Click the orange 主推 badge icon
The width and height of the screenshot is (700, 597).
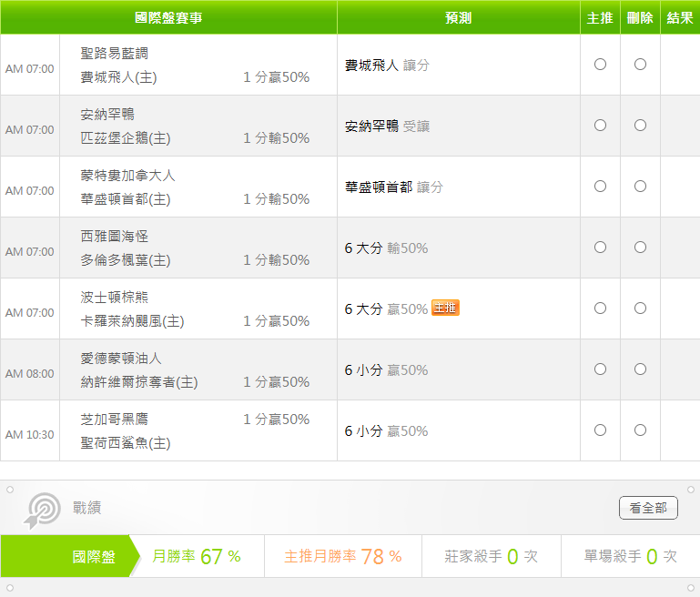coord(445,308)
